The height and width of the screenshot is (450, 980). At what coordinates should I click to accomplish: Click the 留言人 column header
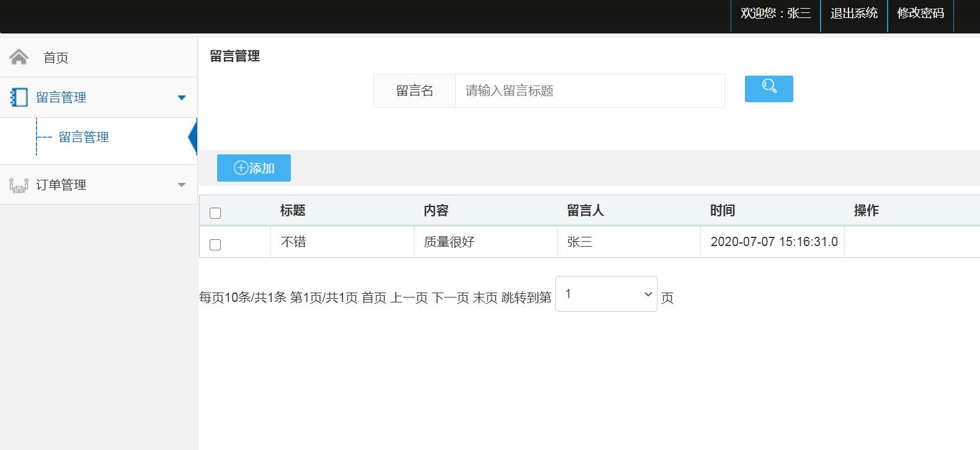click(x=586, y=211)
